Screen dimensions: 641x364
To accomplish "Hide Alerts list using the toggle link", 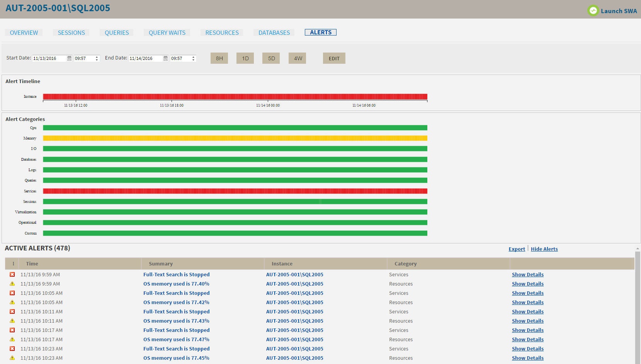I will pyautogui.click(x=544, y=249).
